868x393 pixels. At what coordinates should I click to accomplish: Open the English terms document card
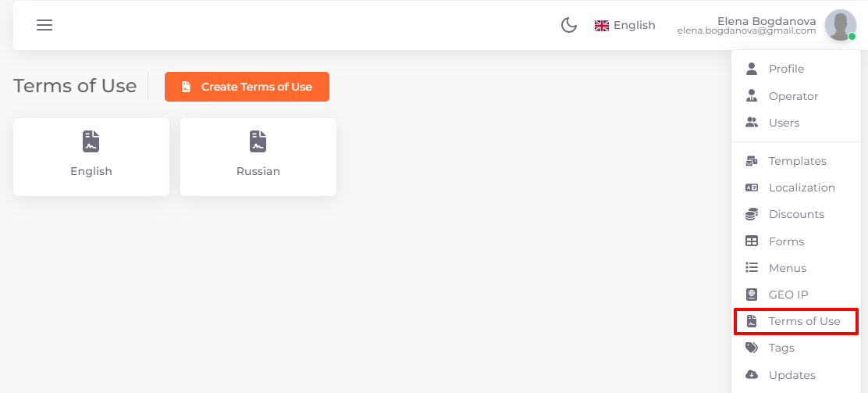91,157
